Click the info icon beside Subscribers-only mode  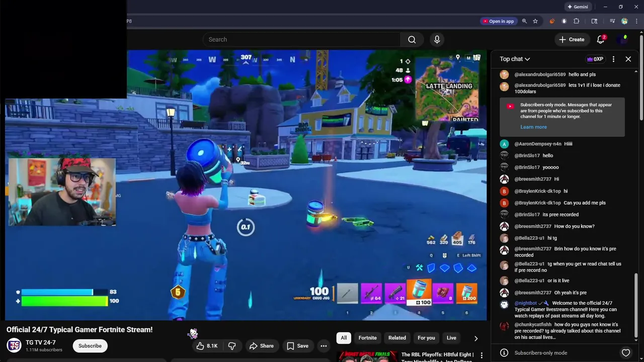(504, 353)
